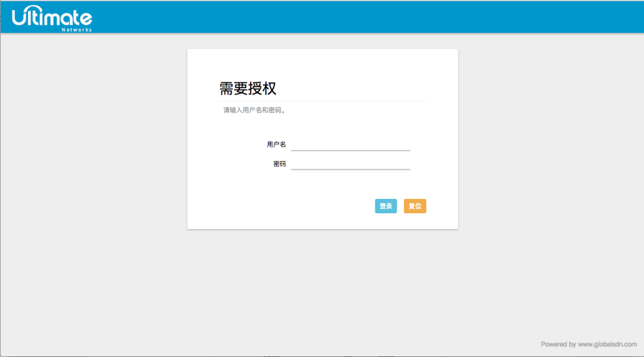Click the 密码 label
644x357 pixels.
(279, 164)
